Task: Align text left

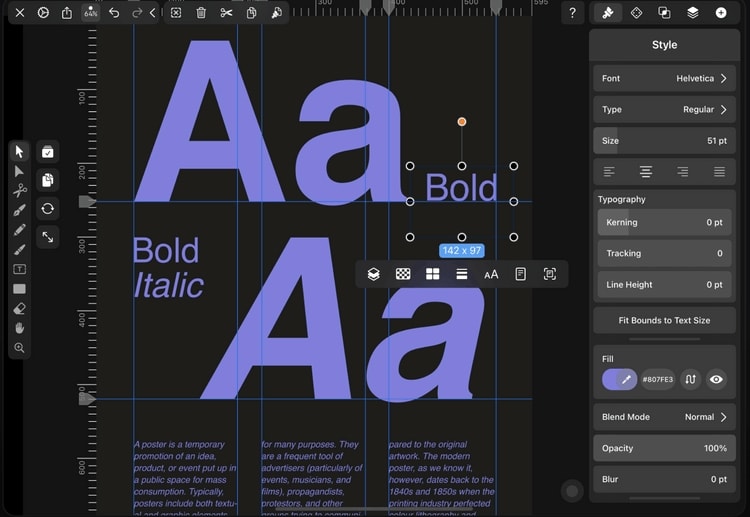Action: [x=609, y=172]
